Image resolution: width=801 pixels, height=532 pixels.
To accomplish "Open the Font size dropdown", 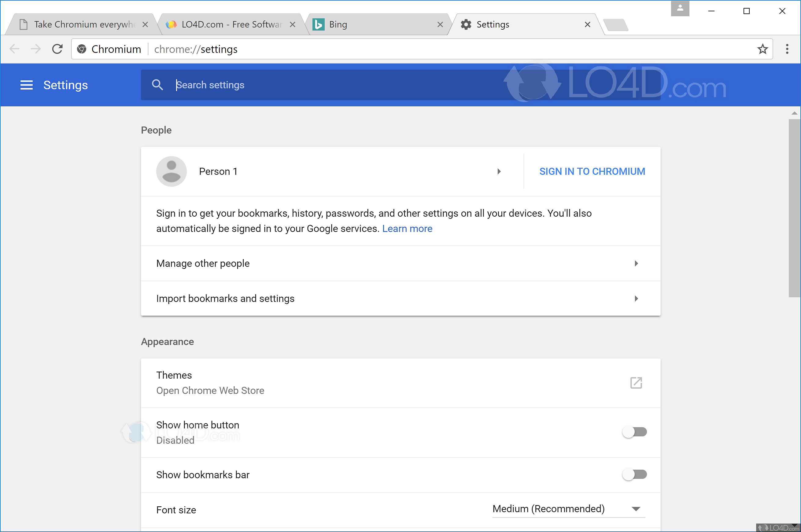I will tap(569, 509).
